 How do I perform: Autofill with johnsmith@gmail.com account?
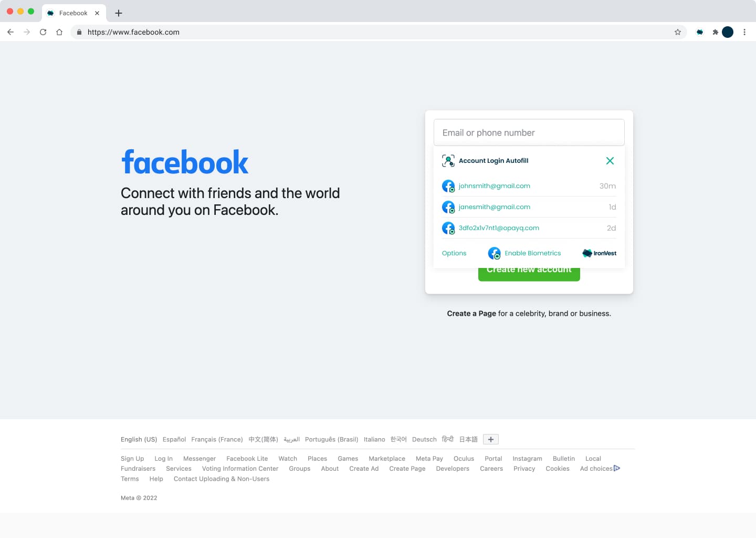(x=529, y=186)
